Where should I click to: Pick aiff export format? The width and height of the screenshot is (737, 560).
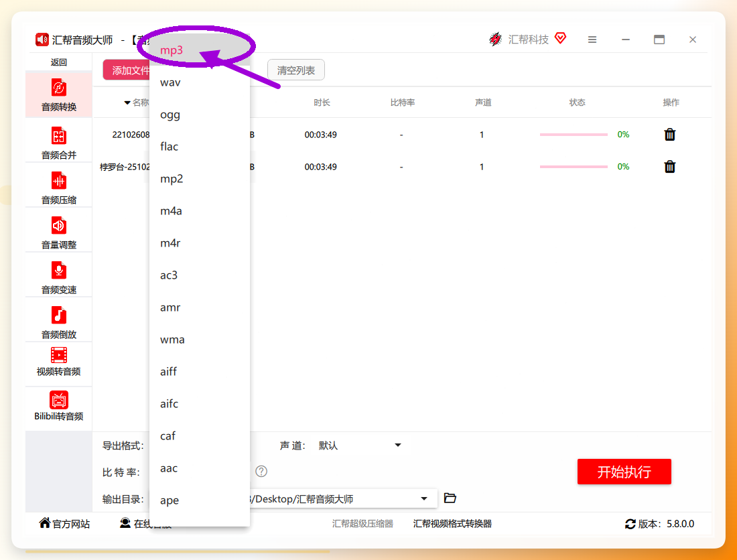point(199,371)
